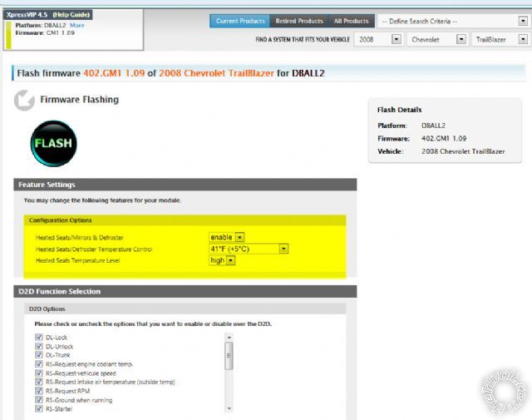Click the Feature Settings section header
Viewport: 532px width, 420px height.
[x=185, y=185]
